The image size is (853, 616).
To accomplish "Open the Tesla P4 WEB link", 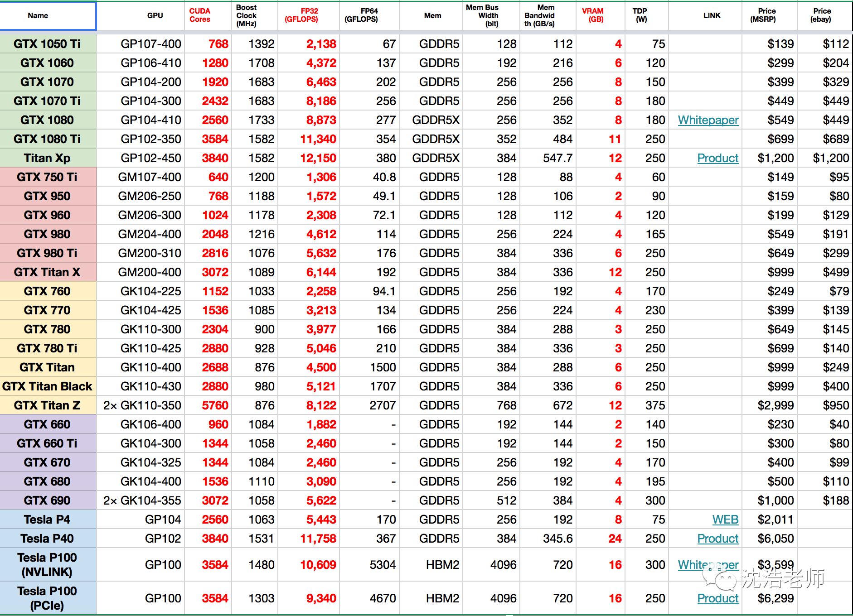I will point(725,520).
